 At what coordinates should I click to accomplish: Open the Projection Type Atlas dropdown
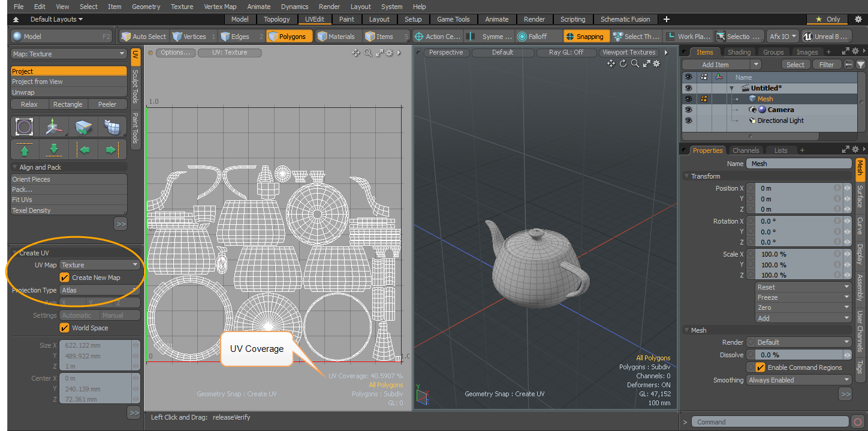pos(100,290)
